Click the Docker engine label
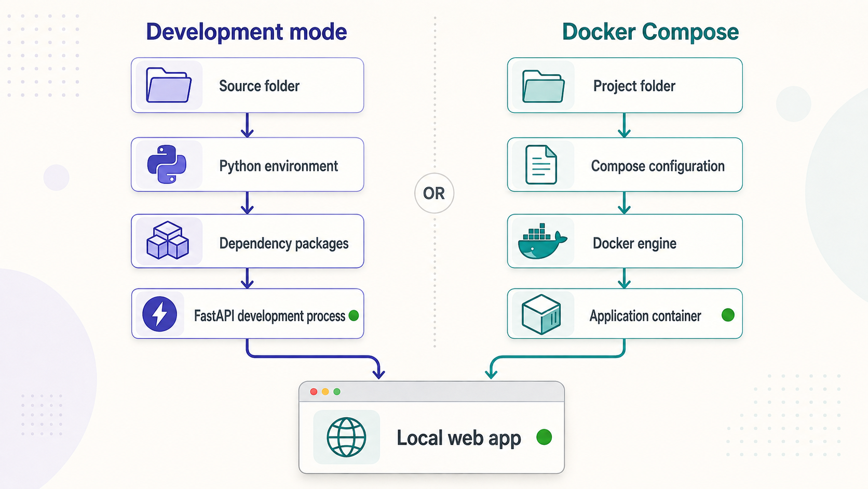868x489 pixels. 634,243
